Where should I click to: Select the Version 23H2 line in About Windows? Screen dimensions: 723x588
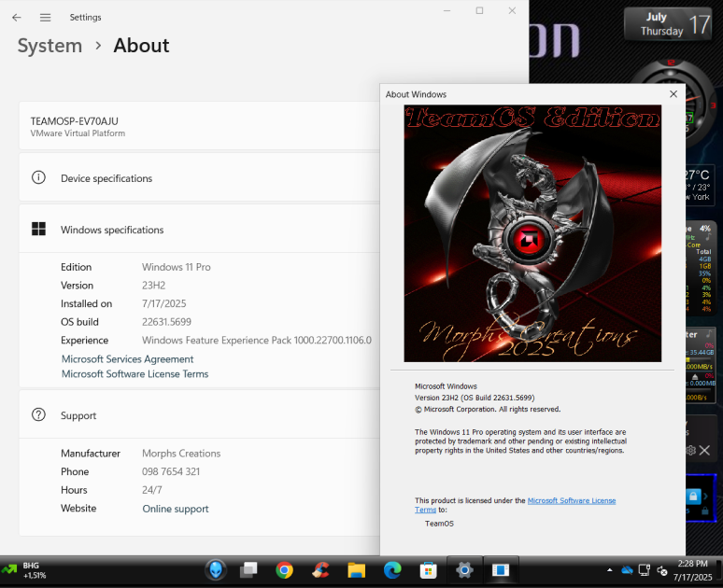(475, 398)
